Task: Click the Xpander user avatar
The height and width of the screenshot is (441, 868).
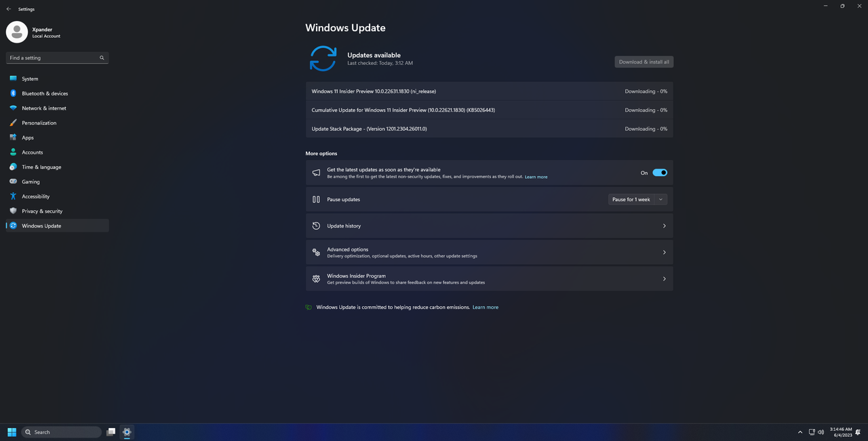Action: [17, 32]
